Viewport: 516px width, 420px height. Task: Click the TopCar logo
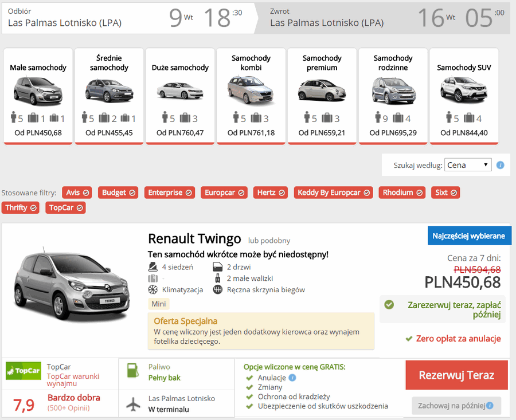tap(24, 371)
